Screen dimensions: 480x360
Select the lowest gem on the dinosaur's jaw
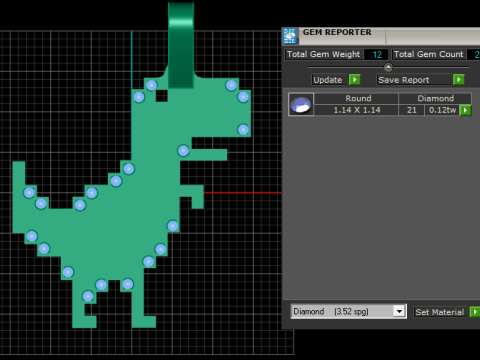[x=243, y=130]
